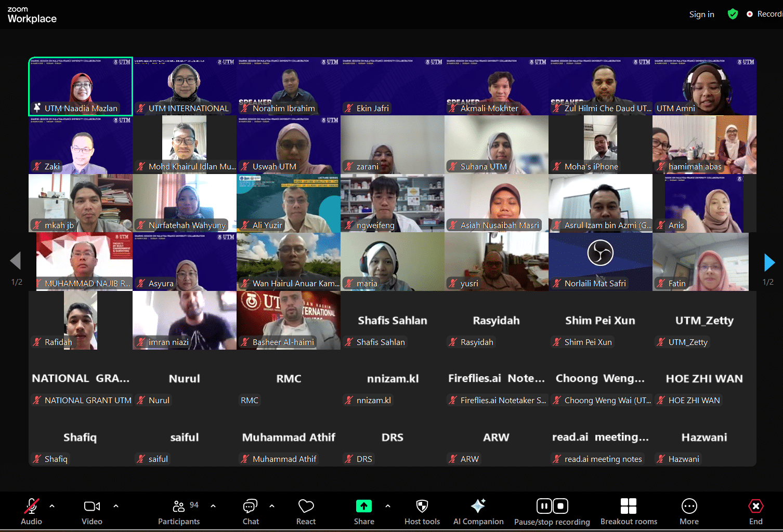Select ngweifeng video tile
The image size is (783, 532).
pyautogui.click(x=393, y=203)
